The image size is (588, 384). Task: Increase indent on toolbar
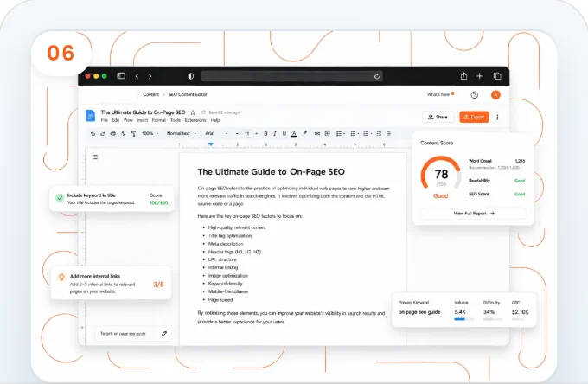click(x=388, y=133)
